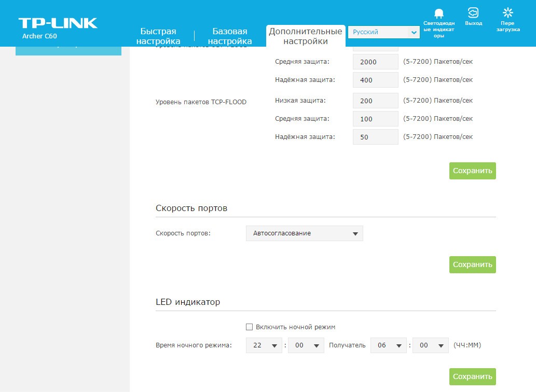Open the Русский language dropdown
This screenshot has height=392, width=536.
point(383,32)
